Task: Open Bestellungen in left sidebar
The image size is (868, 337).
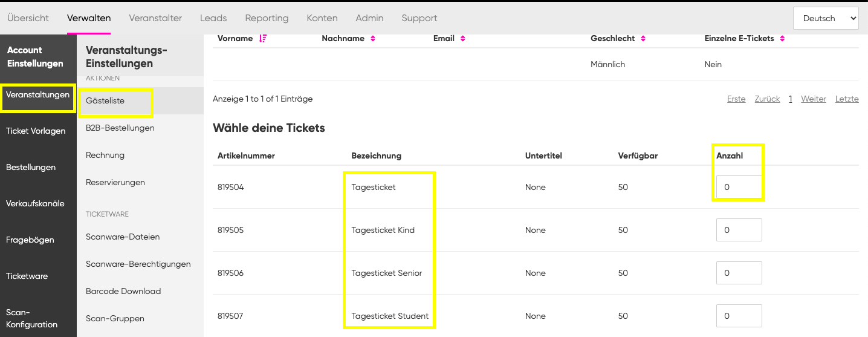Action: tap(31, 167)
